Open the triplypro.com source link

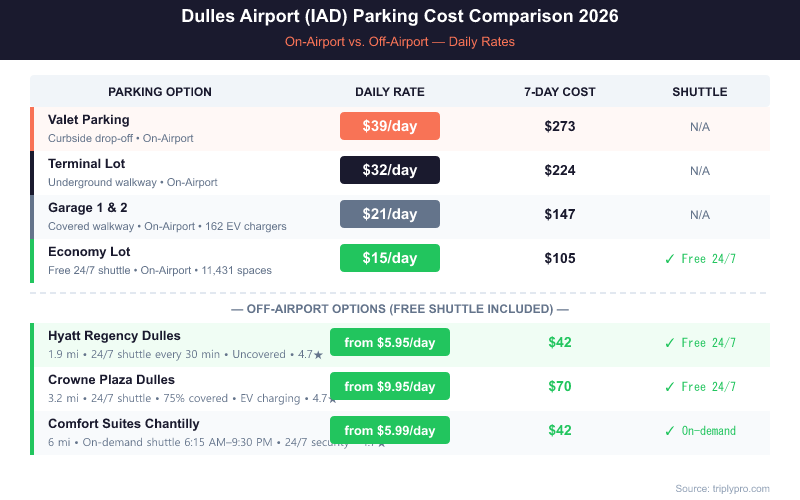pyautogui.click(x=722, y=488)
